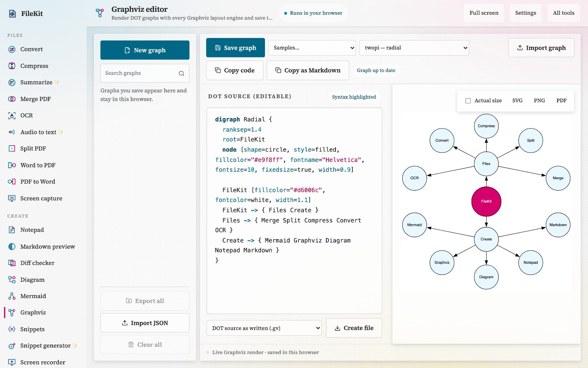Image resolution: width=588 pixels, height=368 pixels.
Task: Select the SVG export option
Action: pyautogui.click(x=517, y=100)
